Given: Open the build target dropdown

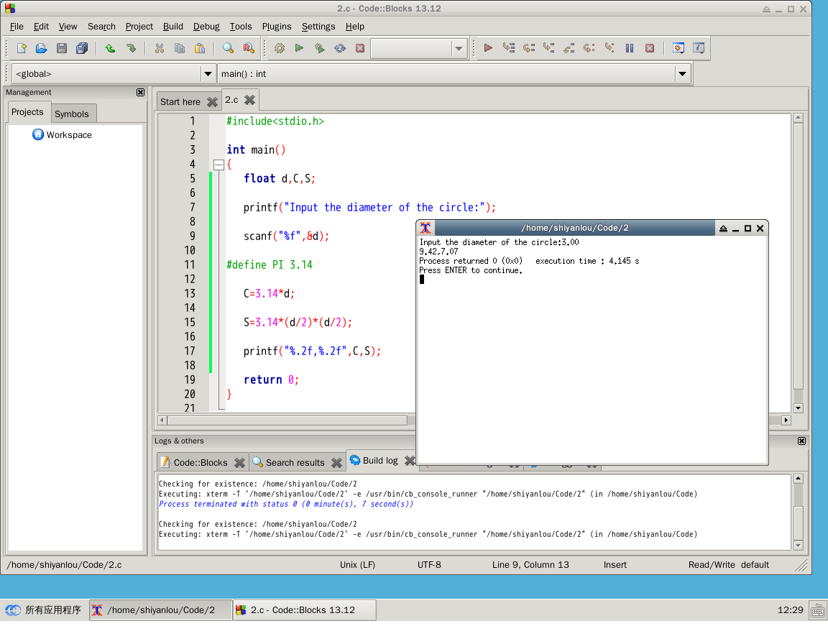Looking at the screenshot, I should (459, 49).
